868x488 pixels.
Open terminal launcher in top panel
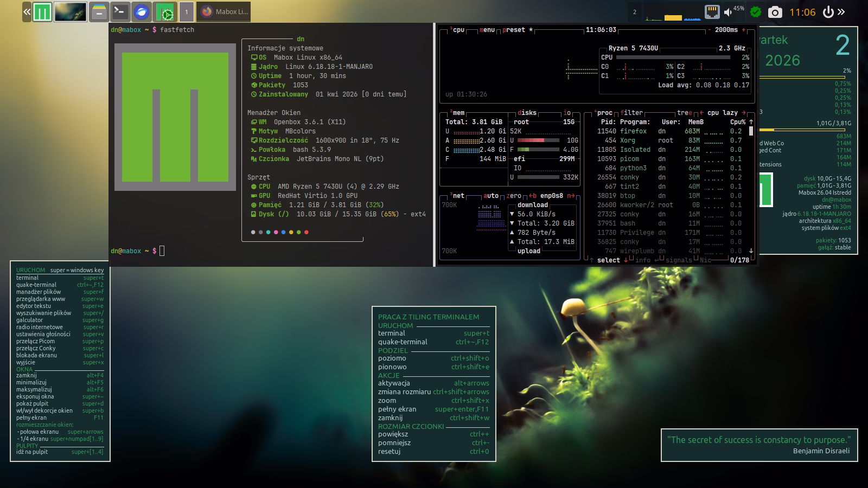coord(120,12)
